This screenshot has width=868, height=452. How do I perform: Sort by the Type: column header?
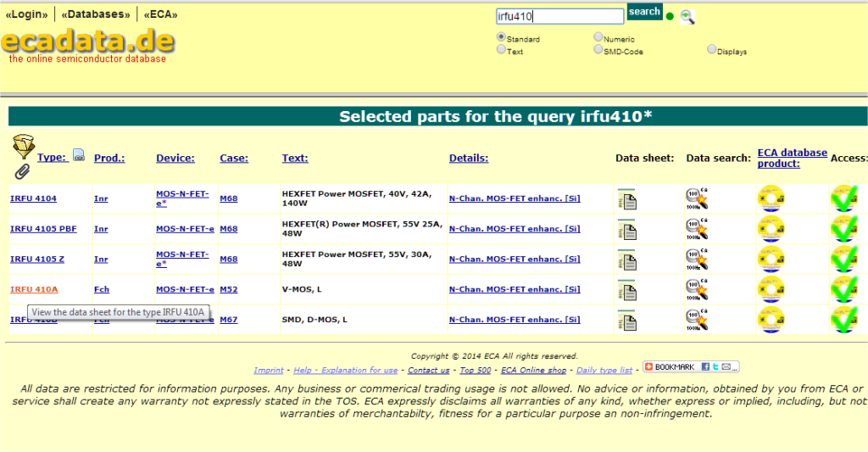pyautogui.click(x=53, y=158)
